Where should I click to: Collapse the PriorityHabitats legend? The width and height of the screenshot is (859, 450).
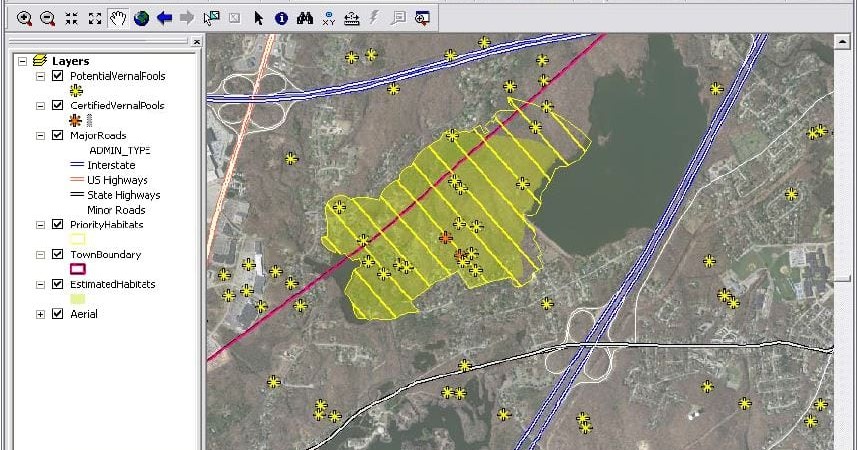[40, 225]
